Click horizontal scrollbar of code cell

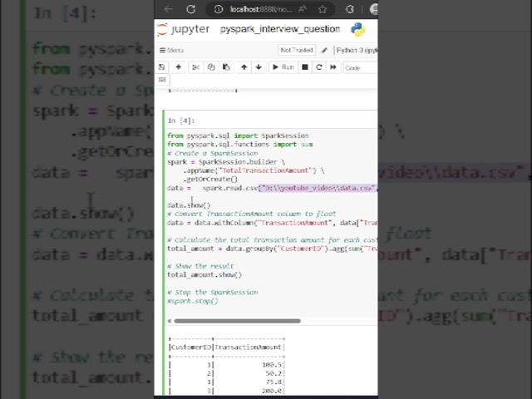pos(237,321)
